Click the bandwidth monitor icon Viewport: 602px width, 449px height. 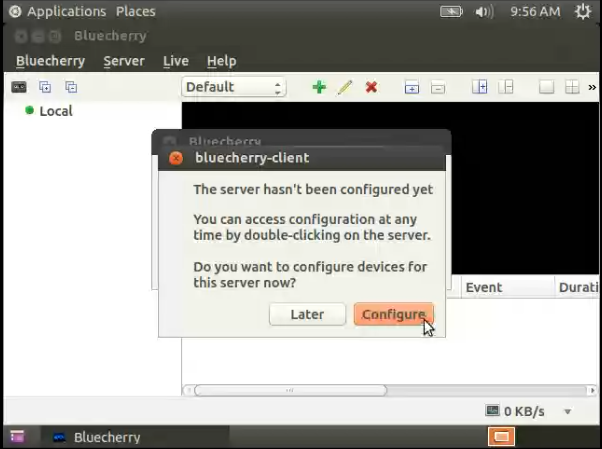coord(492,411)
